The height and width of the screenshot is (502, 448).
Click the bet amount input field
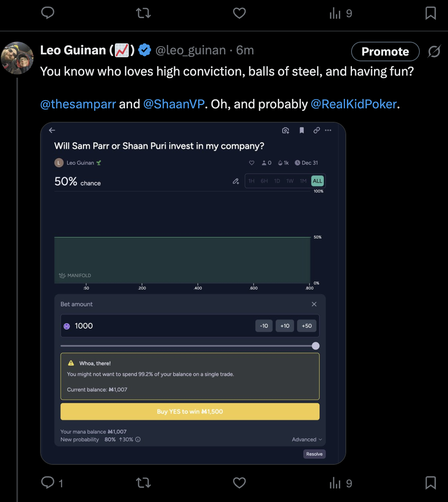tap(159, 326)
